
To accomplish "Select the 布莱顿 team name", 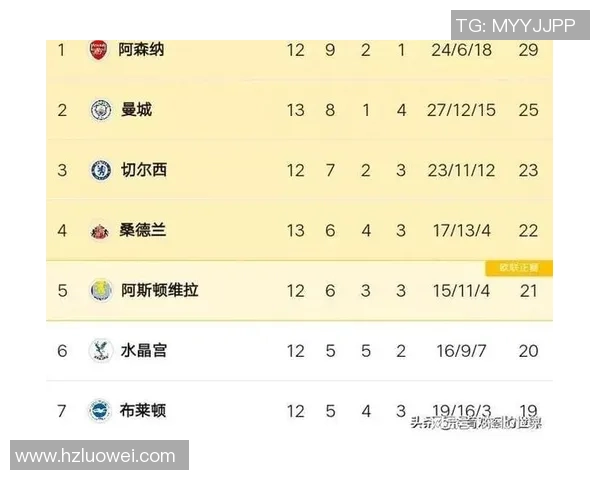I will (143, 410).
